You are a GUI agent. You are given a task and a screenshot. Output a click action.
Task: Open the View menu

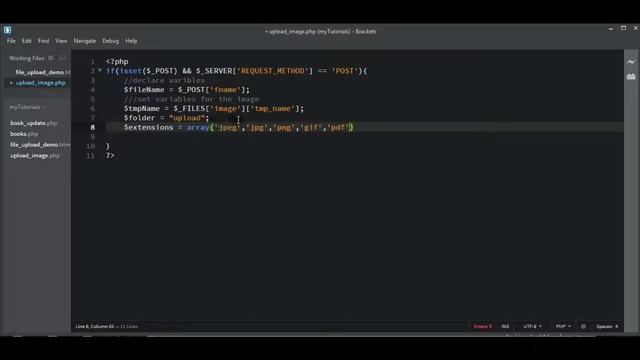click(61, 41)
